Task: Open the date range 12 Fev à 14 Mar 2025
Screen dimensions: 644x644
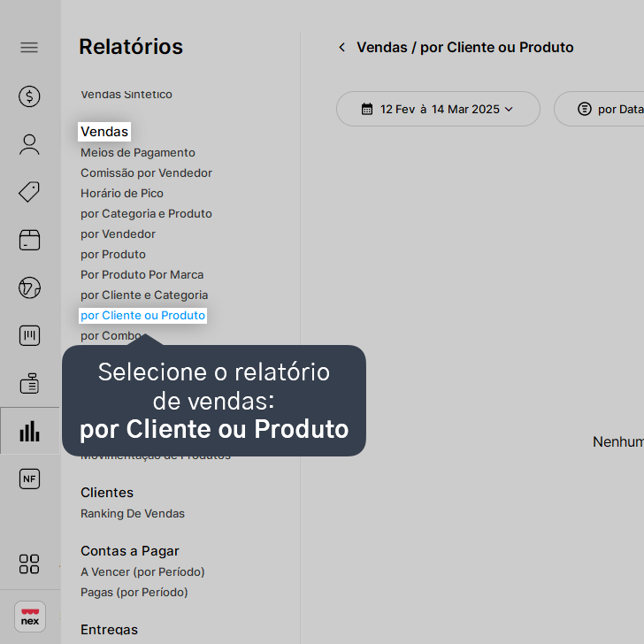Action: (438, 109)
